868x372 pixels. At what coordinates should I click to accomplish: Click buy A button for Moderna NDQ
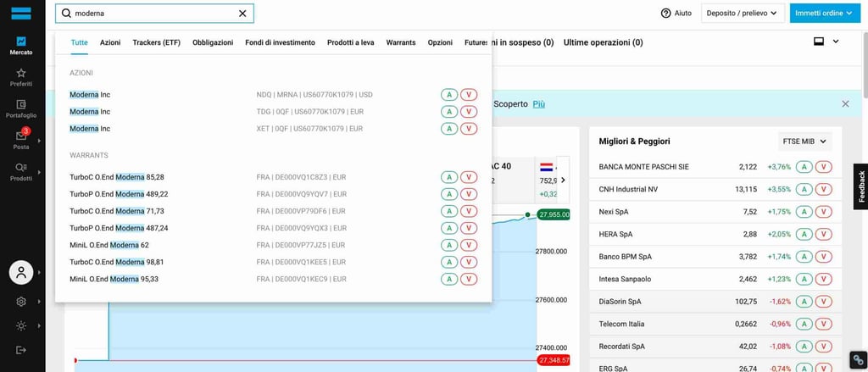(x=449, y=94)
